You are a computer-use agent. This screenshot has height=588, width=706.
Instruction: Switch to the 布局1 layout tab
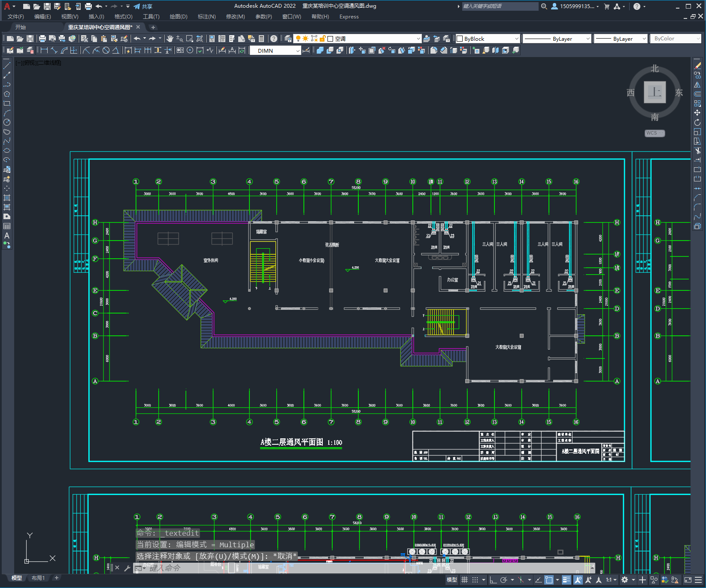(38, 578)
